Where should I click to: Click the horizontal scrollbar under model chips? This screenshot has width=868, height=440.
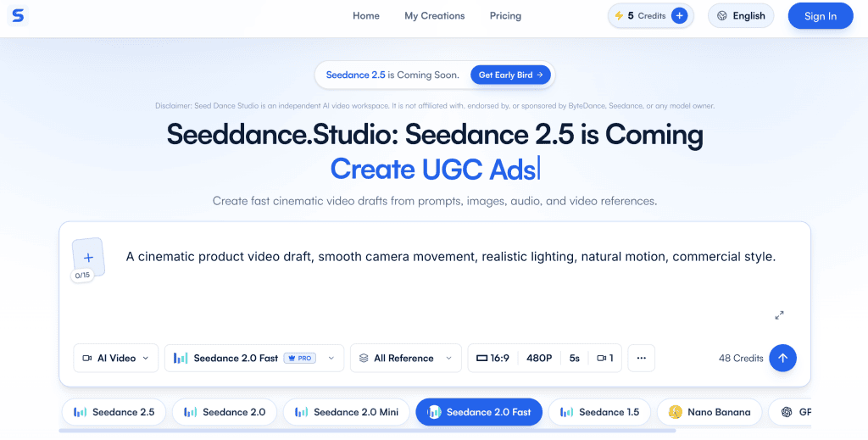pyautogui.click(x=367, y=430)
